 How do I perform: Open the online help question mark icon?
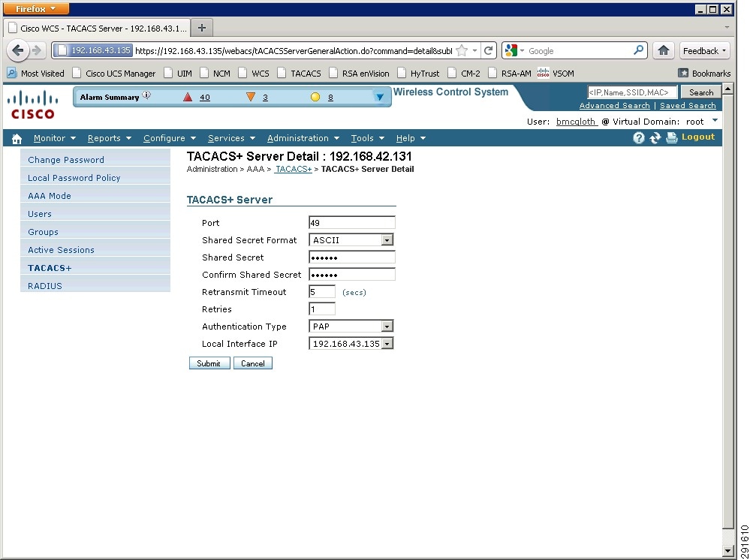pos(639,137)
